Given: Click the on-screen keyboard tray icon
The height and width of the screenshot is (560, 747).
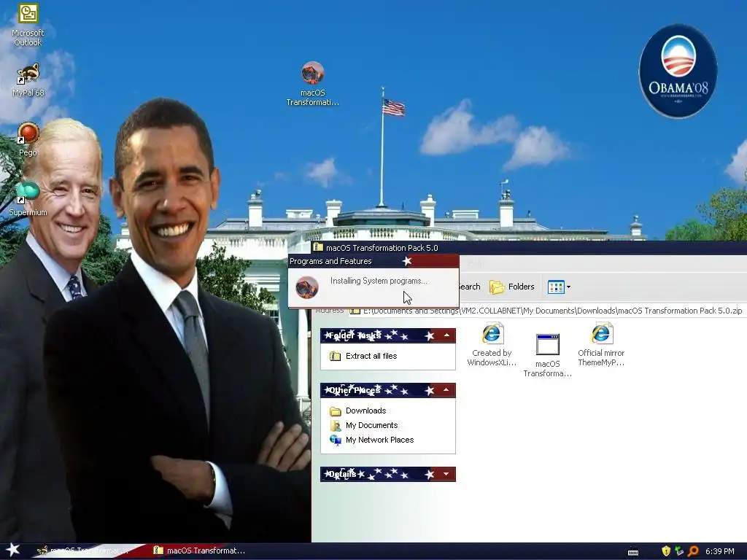Looking at the screenshot, I should (633, 552).
